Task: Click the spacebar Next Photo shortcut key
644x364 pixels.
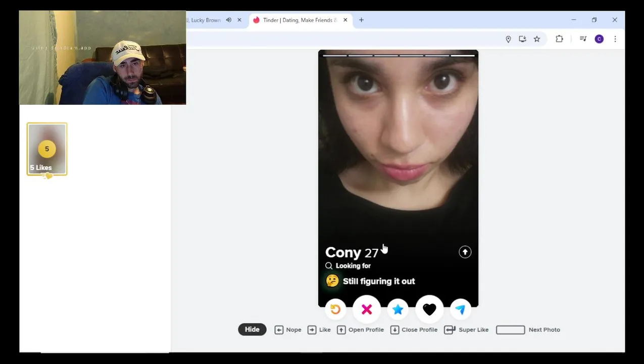Action: pos(510,330)
